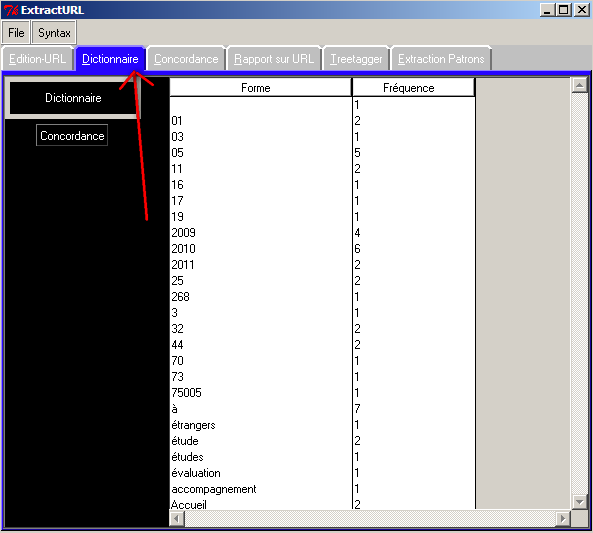Go to the Extraction Patrons tab
The width and height of the screenshot is (593, 533).
coord(441,59)
